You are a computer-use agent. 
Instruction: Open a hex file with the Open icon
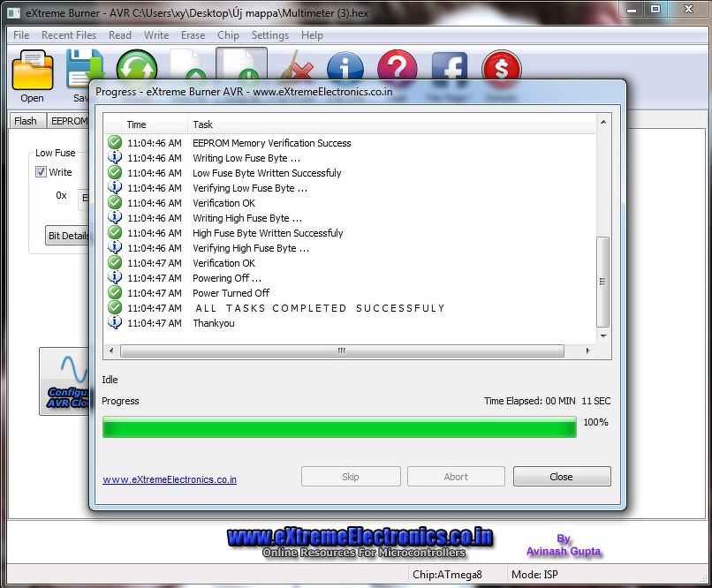pyautogui.click(x=32, y=71)
